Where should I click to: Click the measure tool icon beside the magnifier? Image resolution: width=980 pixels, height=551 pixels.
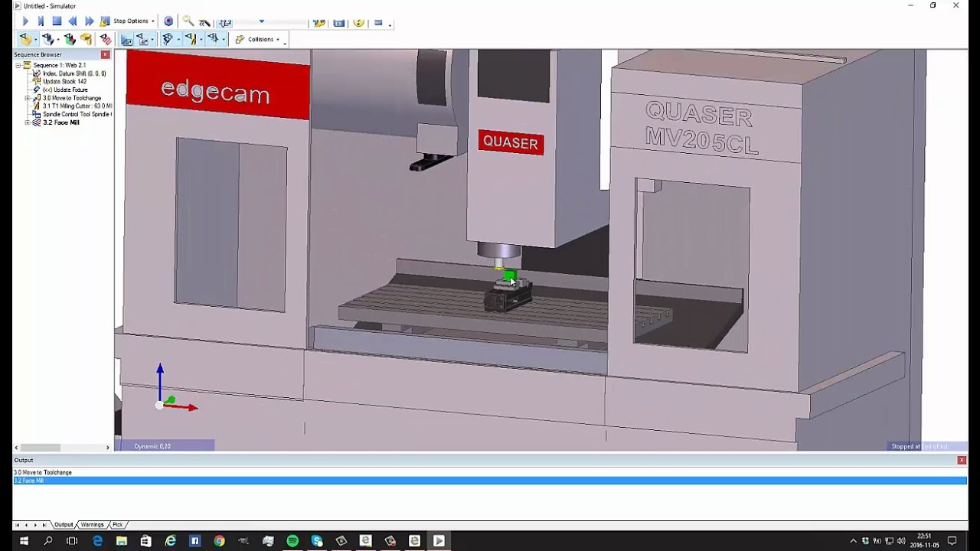204,23
